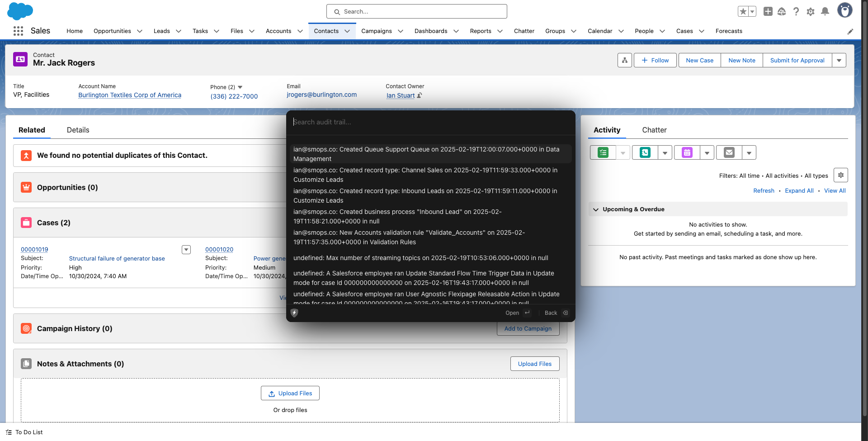Open the Burlington Textiles Corp of America link

tap(130, 95)
